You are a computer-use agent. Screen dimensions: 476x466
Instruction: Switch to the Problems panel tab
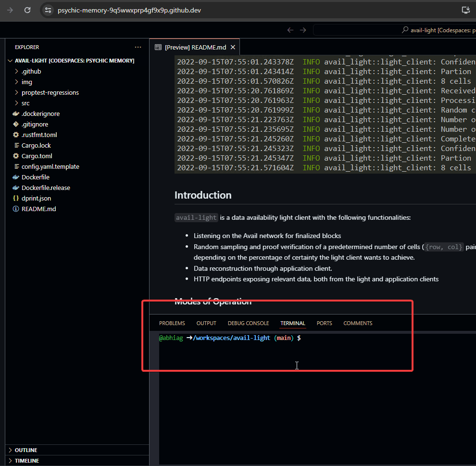pyautogui.click(x=172, y=323)
